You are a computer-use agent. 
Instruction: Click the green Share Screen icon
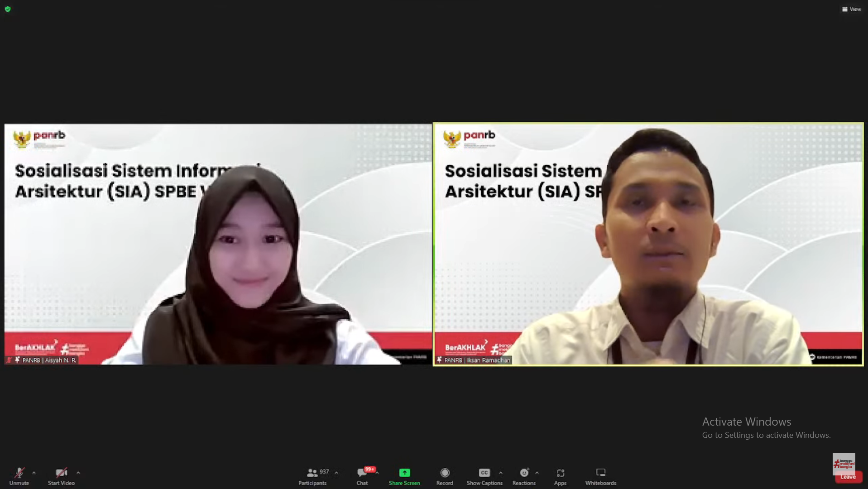pos(404,473)
